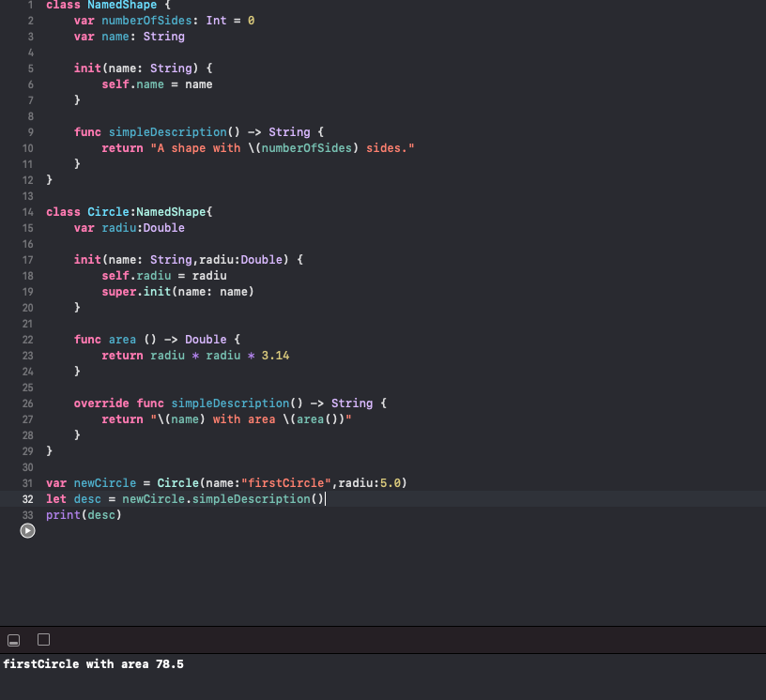Click 'override' keyword on line 26

(101, 403)
